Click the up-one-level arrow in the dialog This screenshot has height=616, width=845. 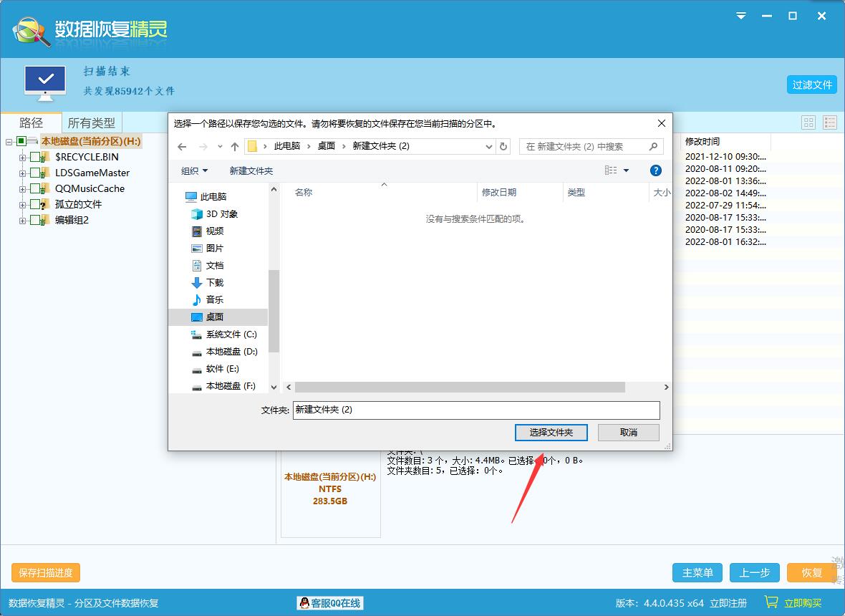[234, 146]
